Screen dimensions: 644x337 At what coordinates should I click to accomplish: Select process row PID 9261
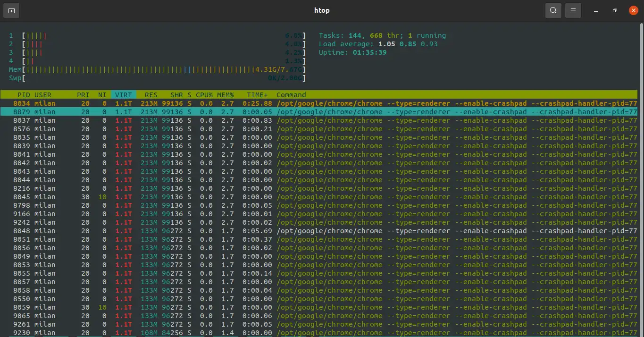319,324
